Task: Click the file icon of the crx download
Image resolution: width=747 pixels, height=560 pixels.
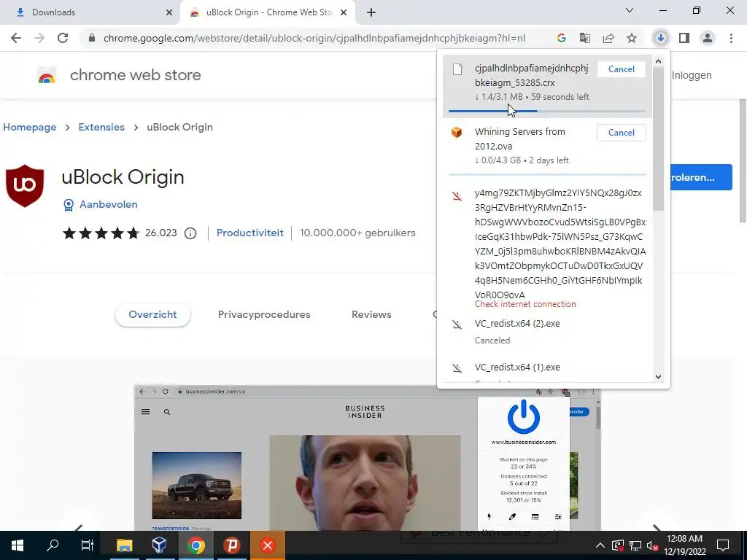Action: [457, 69]
